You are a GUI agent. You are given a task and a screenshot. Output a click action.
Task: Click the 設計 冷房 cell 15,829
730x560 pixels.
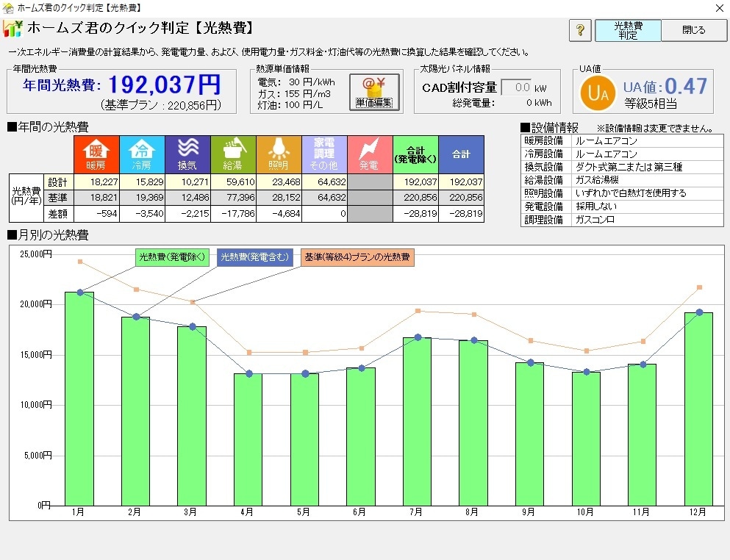142,182
